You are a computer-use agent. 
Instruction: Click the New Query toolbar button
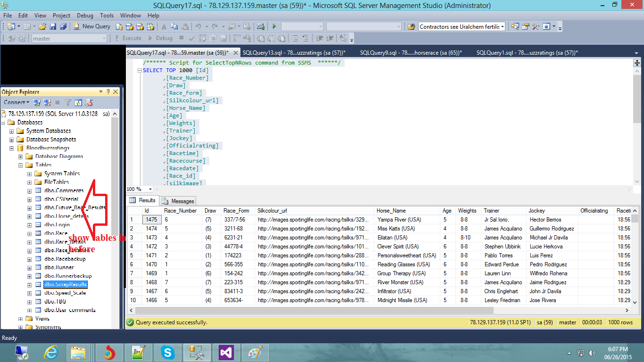click(x=92, y=26)
